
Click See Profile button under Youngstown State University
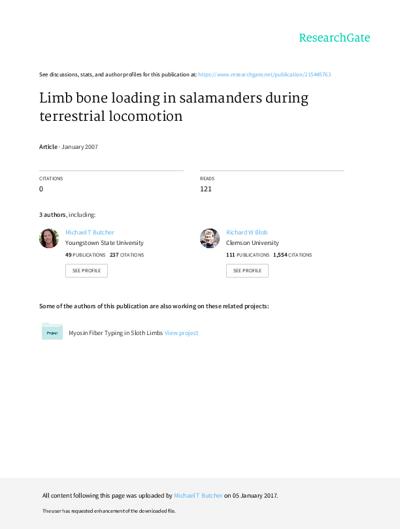86,271
